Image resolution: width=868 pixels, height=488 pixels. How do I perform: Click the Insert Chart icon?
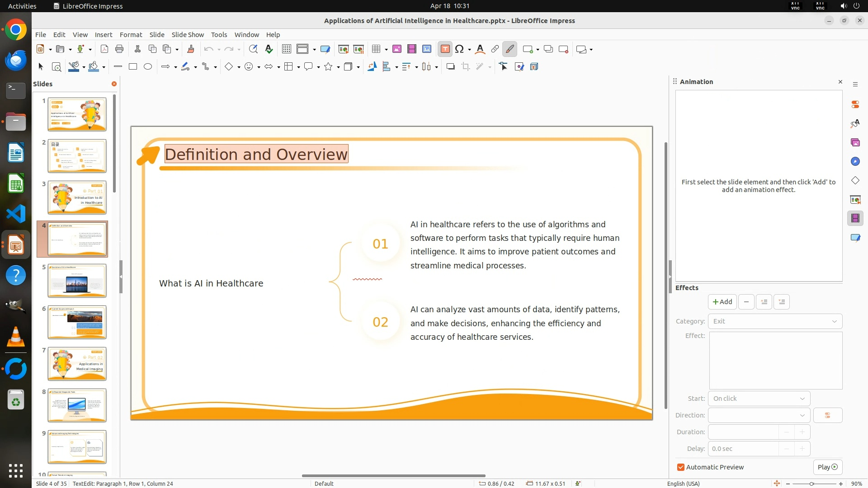[x=426, y=49]
